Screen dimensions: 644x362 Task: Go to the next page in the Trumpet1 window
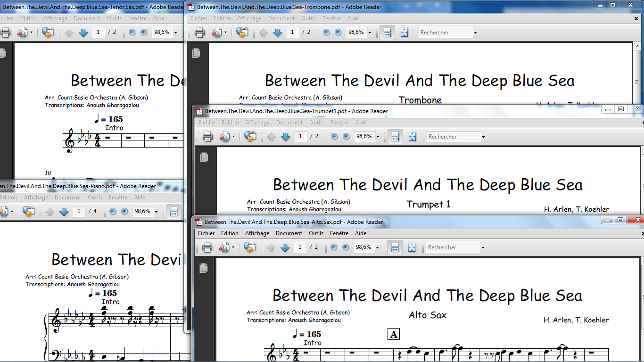coord(285,137)
